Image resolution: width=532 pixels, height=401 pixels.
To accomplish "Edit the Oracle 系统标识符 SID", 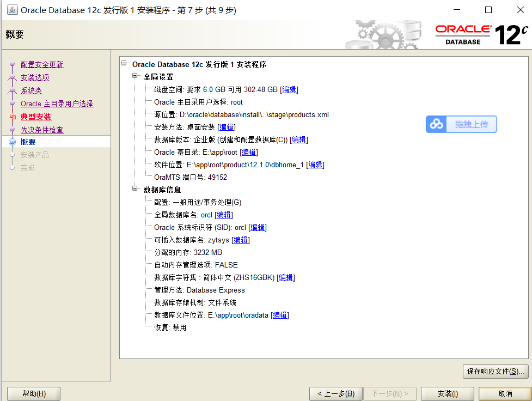I will tap(258, 228).
